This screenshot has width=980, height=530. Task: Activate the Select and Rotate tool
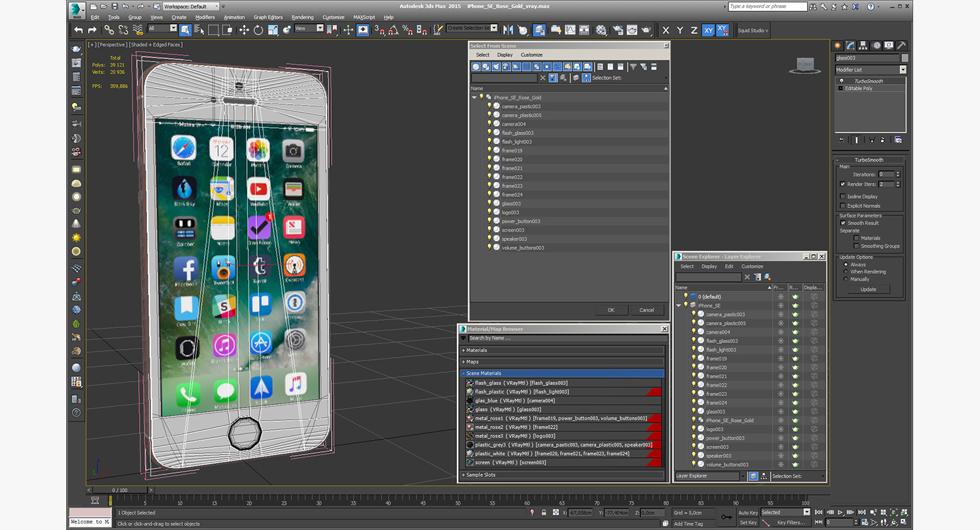258,30
